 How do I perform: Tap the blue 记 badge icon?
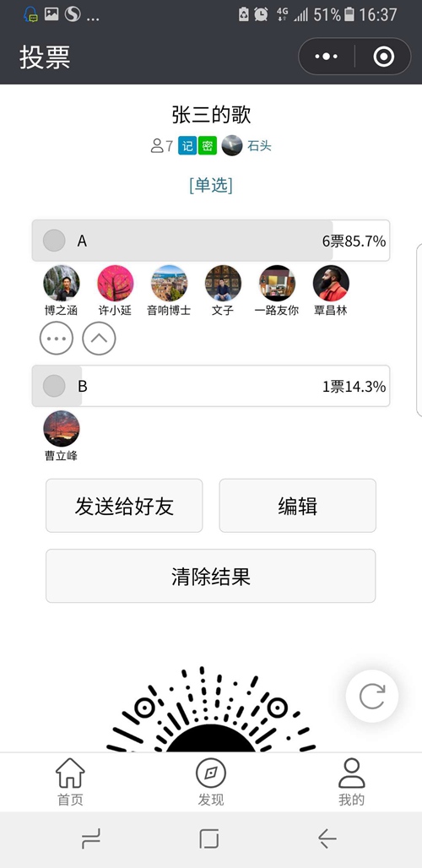point(187,146)
